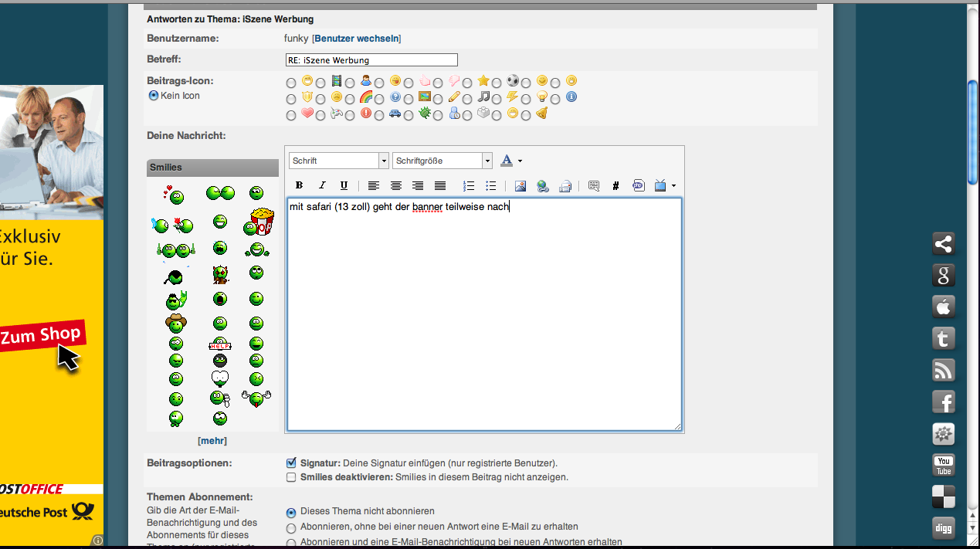Toggle bold formatting in editor toolbar
This screenshot has width=980, height=549.
[x=299, y=185]
